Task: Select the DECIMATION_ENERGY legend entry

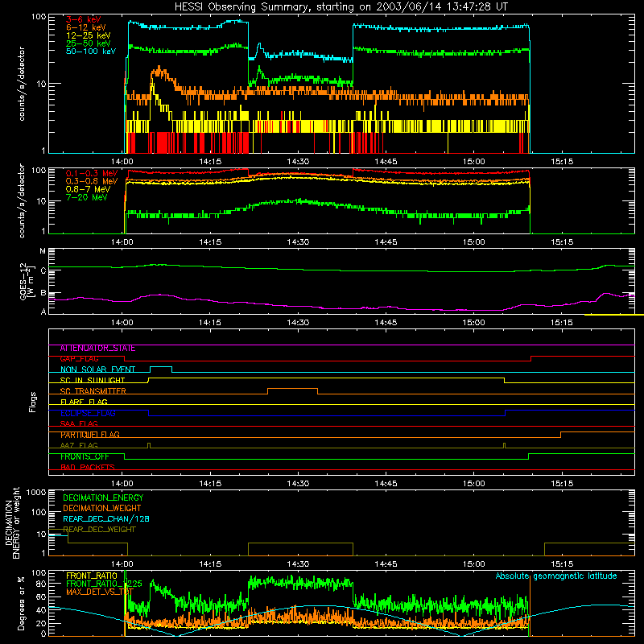Action: [103, 497]
